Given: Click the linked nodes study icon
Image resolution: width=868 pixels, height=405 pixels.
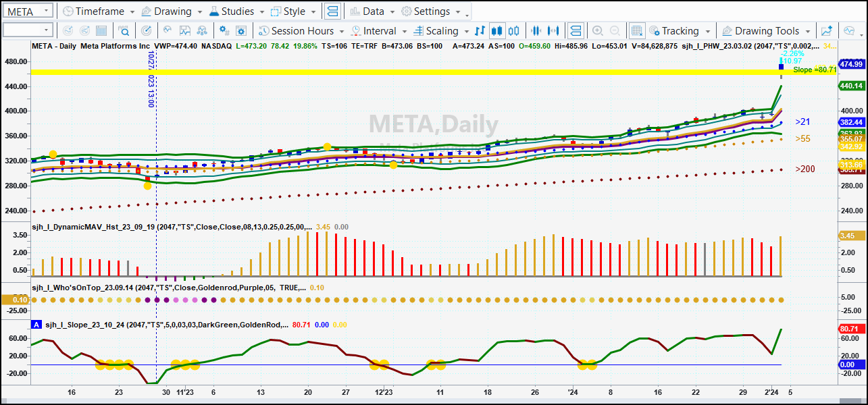Looking at the screenshot, I should tap(203, 31).
